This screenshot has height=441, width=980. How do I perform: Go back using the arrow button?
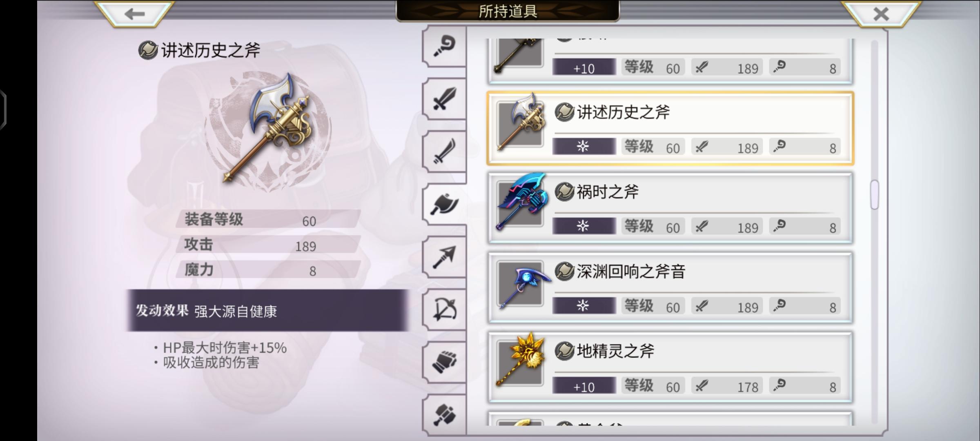(x=135, y=14)
